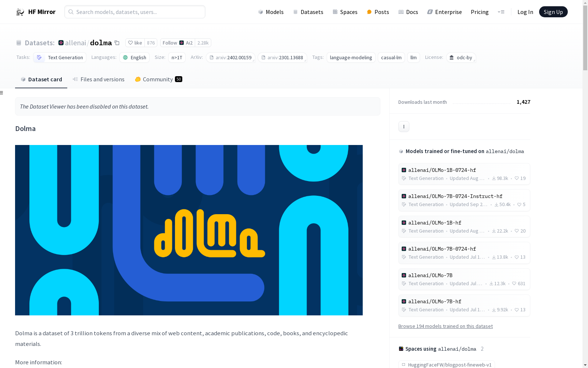Click the Sign Up button
Image resolution: width=588 pixels, height=368 pixels.
553,12
